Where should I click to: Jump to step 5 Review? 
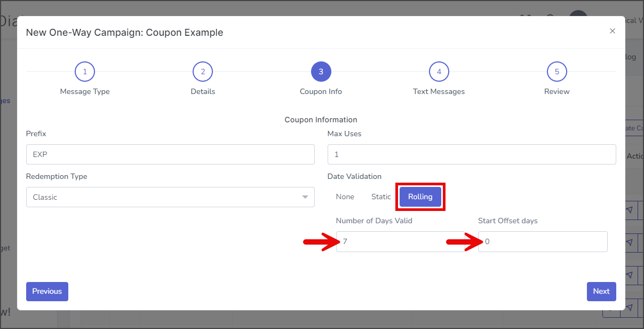click(x=557, y=72)
